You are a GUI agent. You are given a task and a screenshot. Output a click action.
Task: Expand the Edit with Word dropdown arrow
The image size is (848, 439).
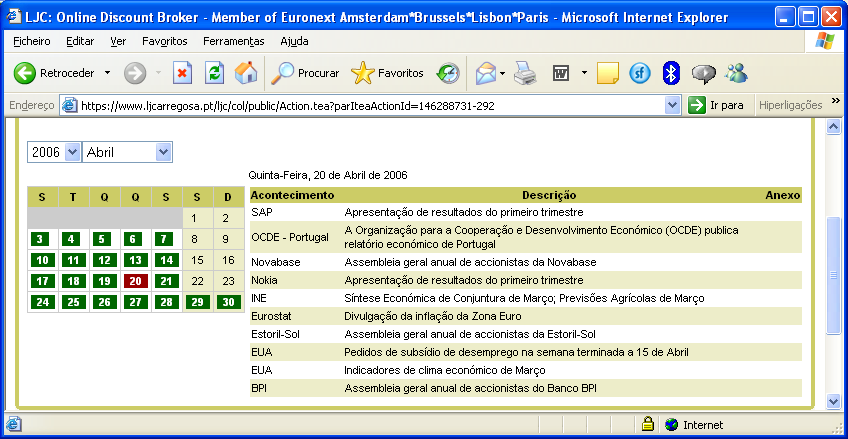coord(584,73)
